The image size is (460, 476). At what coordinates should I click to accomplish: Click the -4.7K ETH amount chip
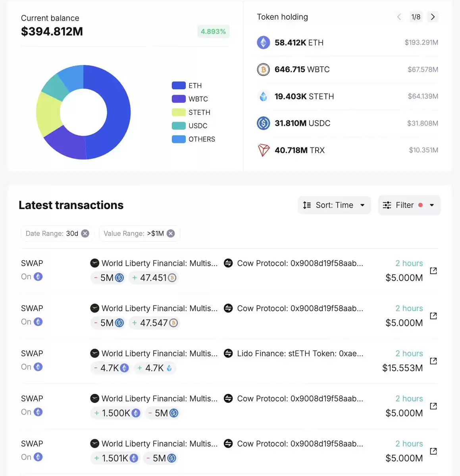(x=111, y=368)
